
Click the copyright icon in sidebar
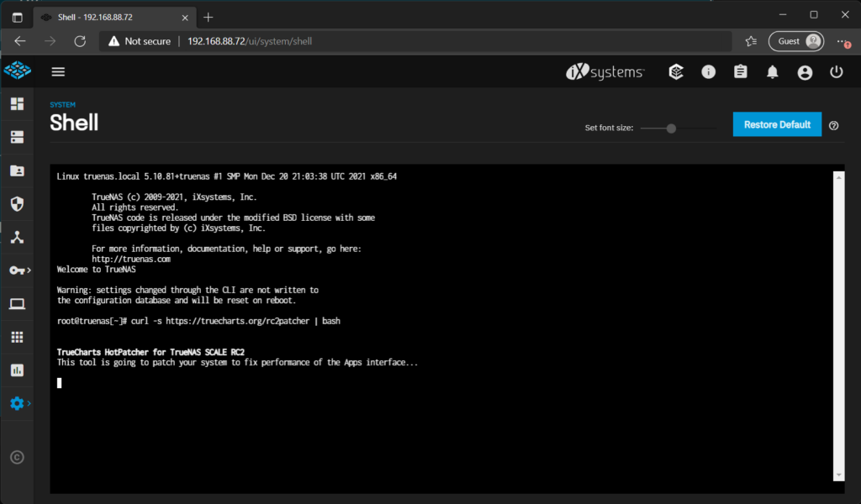pyautogui.click(x=17, y=457)
